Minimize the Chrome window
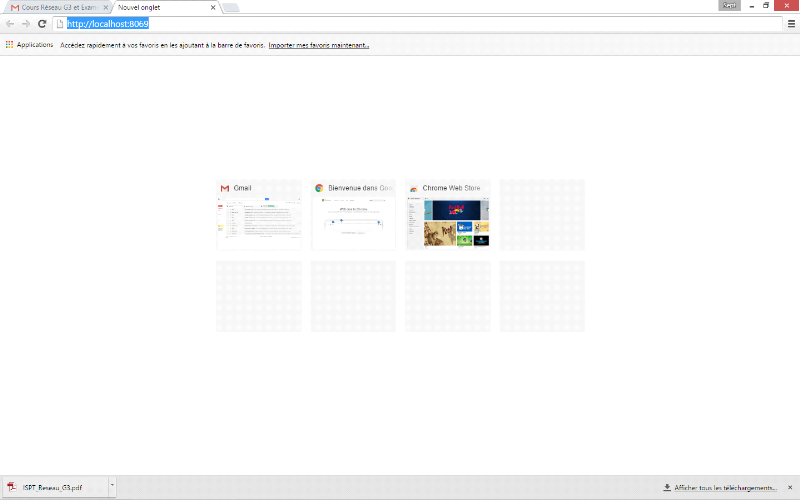The width and height of the screenshot is (800, 500). (752, 6)
